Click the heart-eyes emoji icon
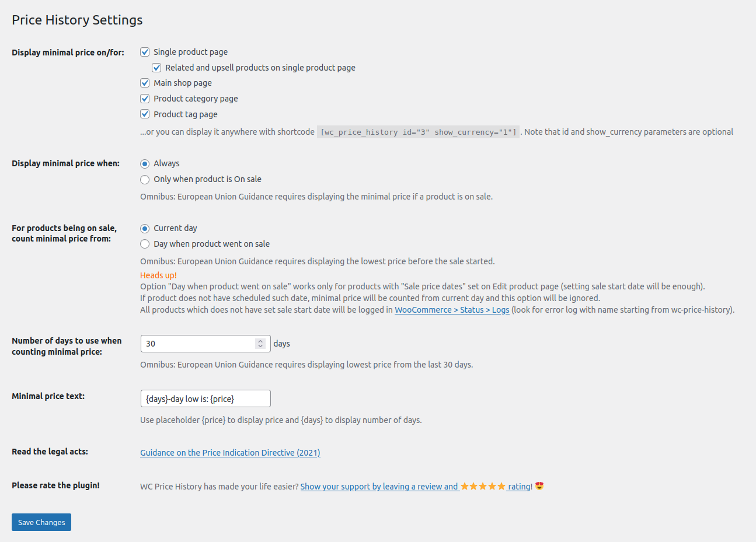The image size is (756, 542). (x=539, y=486)
